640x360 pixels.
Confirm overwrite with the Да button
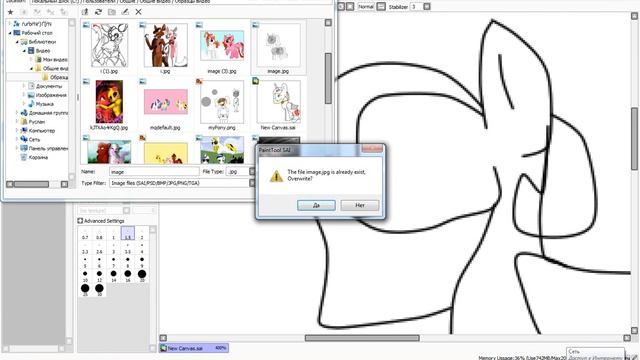tap(316, 205)
